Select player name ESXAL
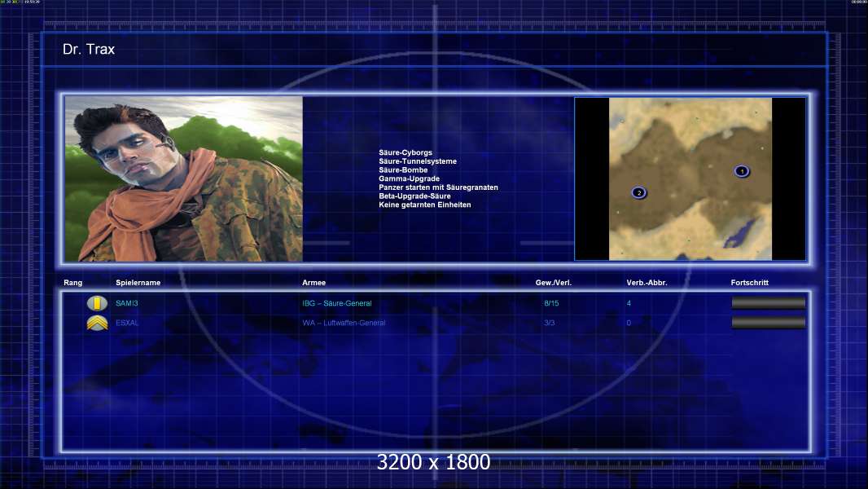Image resolution: width=868 pixels, height=489 pixels. 127,323
